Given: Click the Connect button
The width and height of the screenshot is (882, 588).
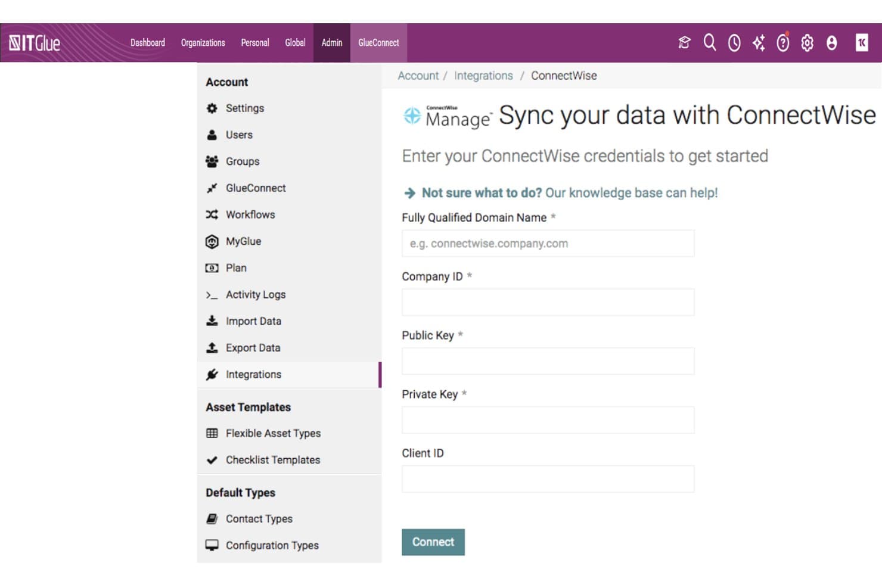Looking at the screenshot, I should (x=433, y=542).
